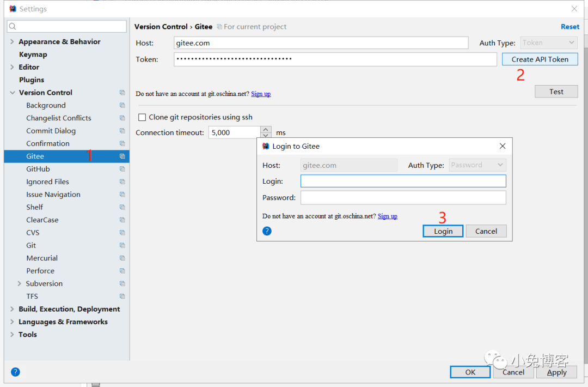Click project-scope icon beside Commit Dialog

pyautogui.click(x=122, y=131)
